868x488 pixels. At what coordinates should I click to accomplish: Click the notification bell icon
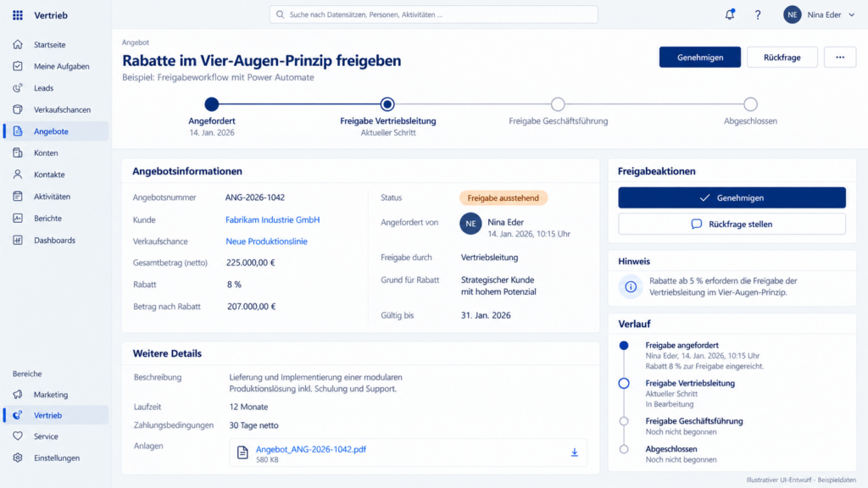click(730, 14)
